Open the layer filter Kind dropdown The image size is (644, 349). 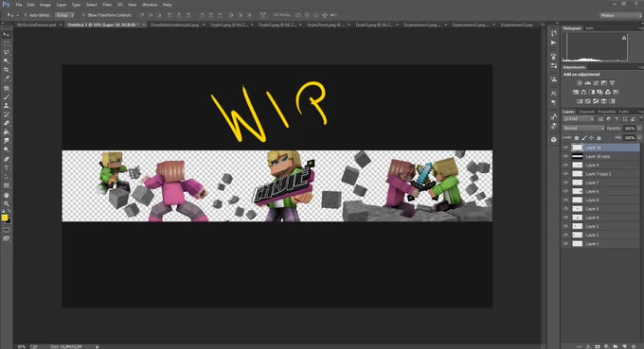pos(579,119)
